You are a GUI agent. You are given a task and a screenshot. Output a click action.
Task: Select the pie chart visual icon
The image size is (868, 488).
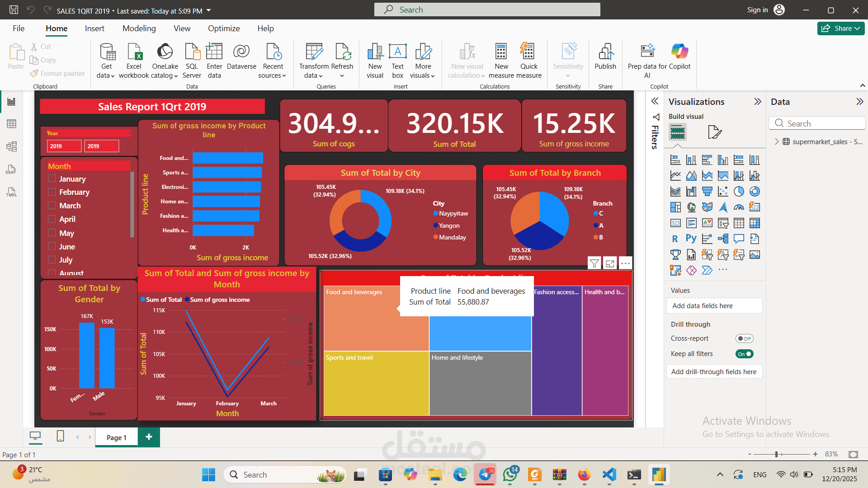(739, 192)
